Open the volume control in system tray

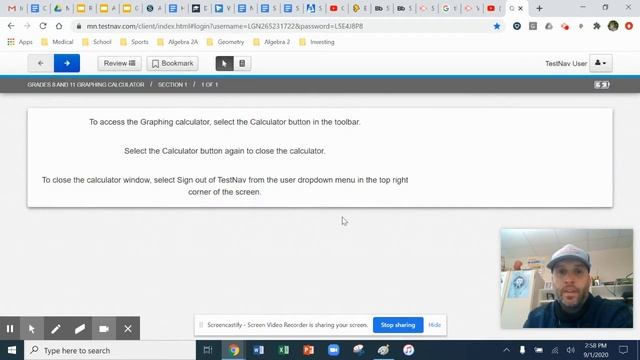[x=571, y=350]
